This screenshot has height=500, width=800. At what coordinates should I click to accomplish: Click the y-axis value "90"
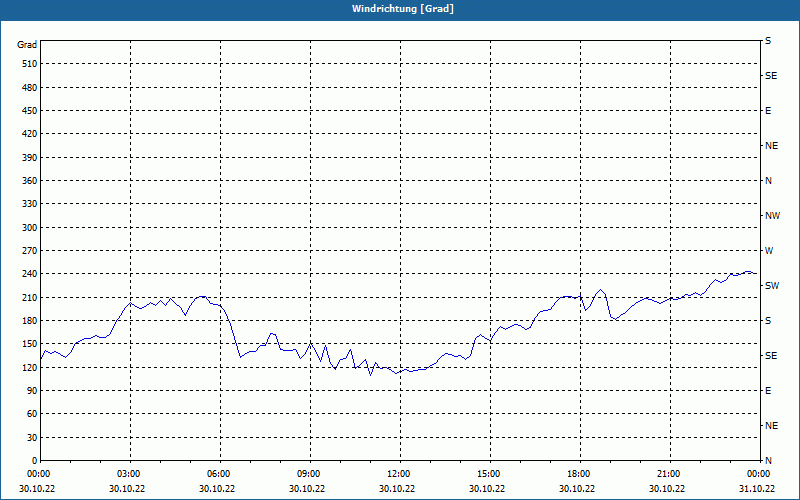(32, 391)
